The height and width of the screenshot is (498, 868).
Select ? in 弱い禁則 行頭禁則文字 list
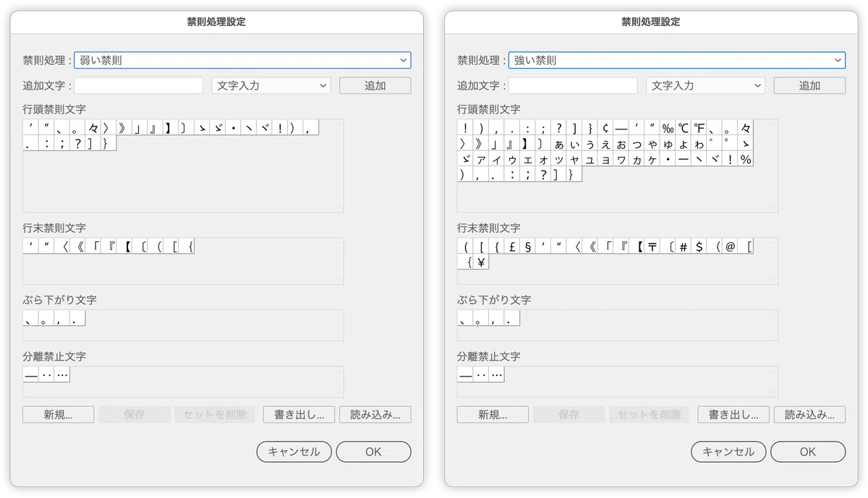(x=77, y=143)
